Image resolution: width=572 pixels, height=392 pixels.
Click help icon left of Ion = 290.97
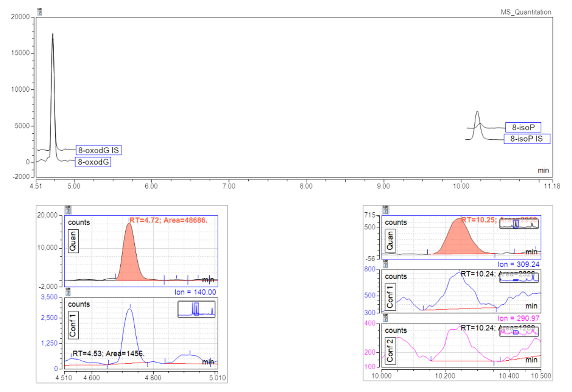[x=385, y=318]
